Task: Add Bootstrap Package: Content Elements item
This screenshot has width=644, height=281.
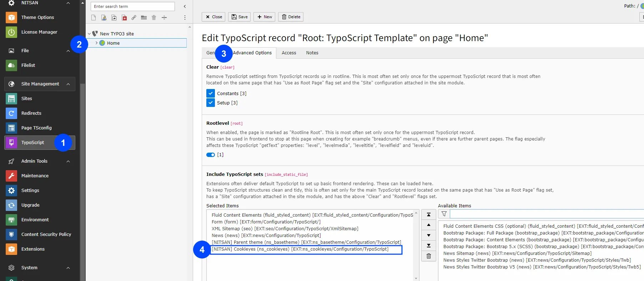Action: point(543,240)
